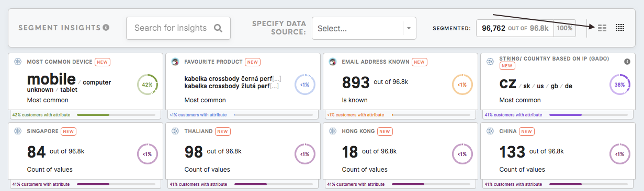Click source icon on Thailand card

[x=175, y=132]
